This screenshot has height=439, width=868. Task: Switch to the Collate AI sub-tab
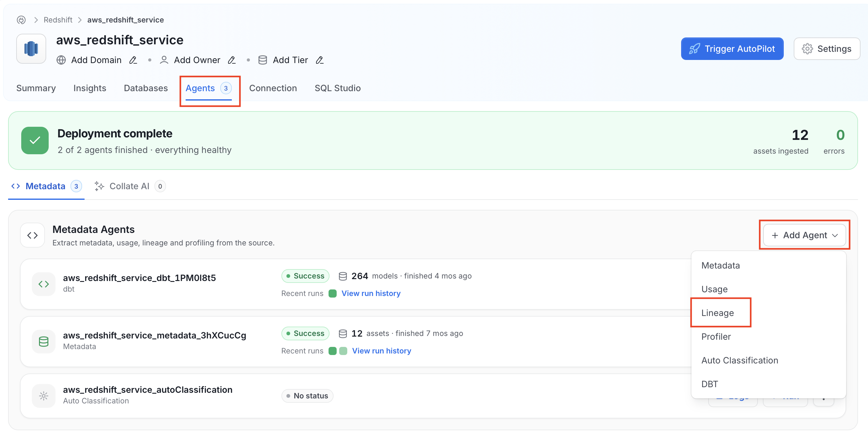(129, 186)
